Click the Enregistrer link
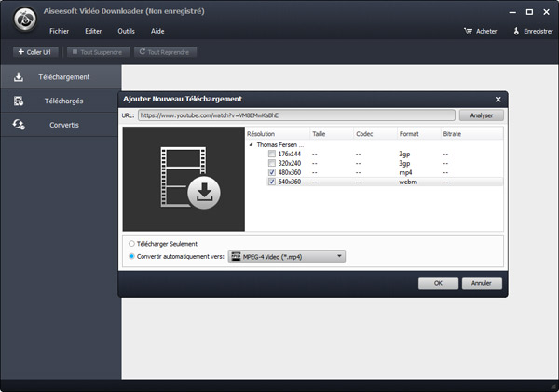Viewport: 559px width, 392px height. pos(539,32)
